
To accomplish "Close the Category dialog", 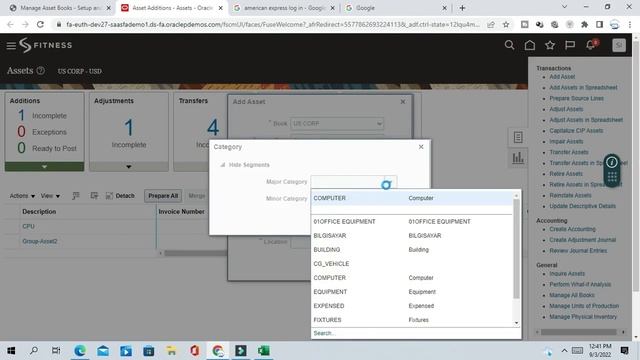I will (421, 147).
